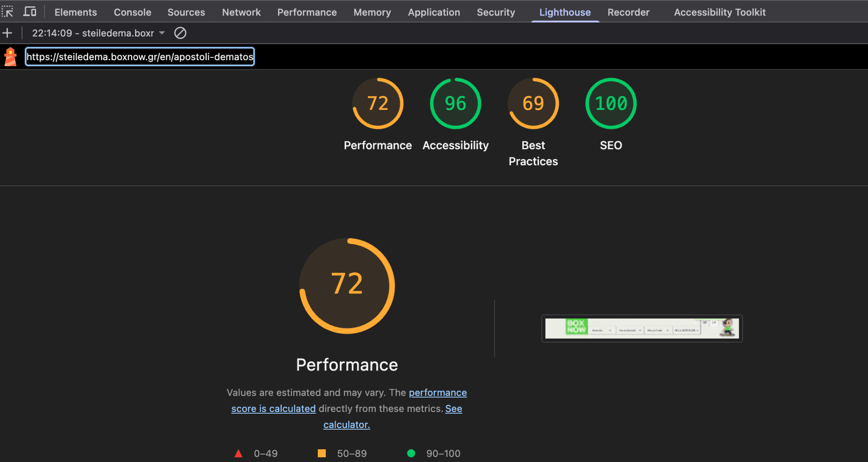Select the Lighthouse tab

565,12
